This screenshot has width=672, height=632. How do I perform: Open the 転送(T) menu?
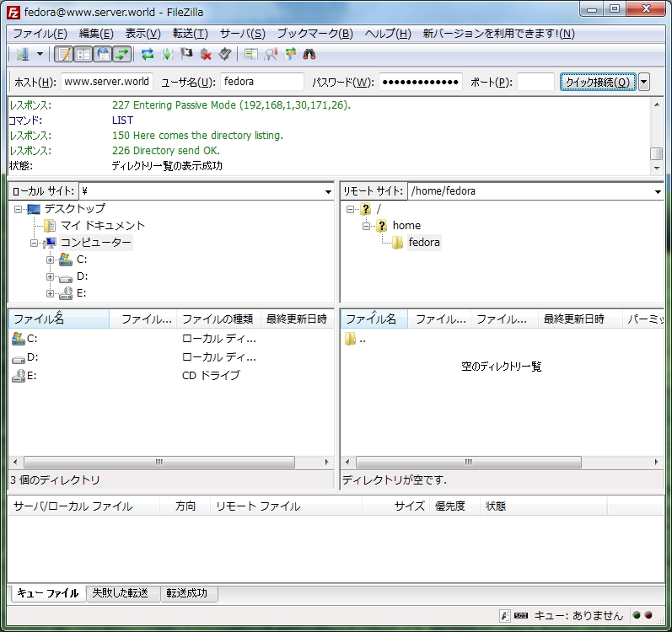(191, 34)
